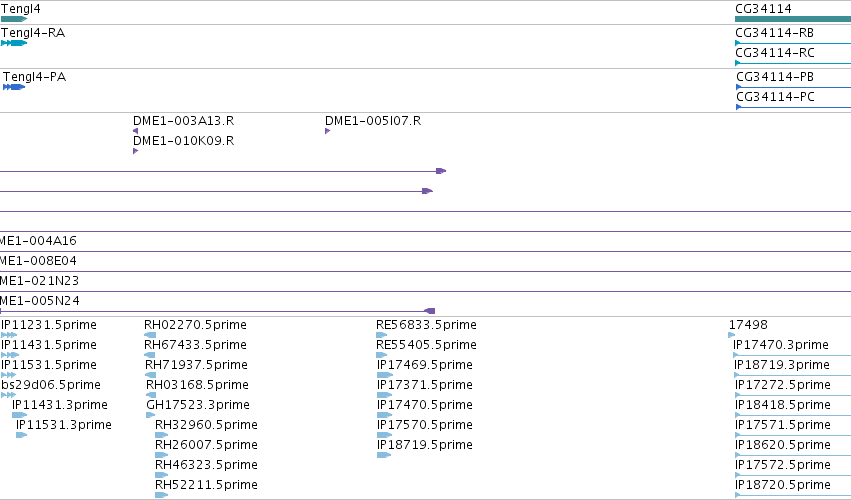Click the IP17470.3prime feature line

click(792, 355)
